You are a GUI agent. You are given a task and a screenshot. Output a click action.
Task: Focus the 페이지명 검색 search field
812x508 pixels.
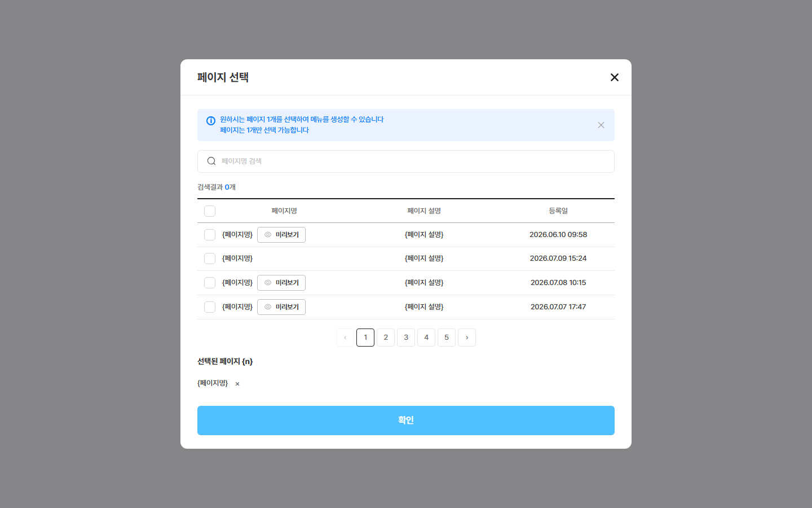[406, 161]
